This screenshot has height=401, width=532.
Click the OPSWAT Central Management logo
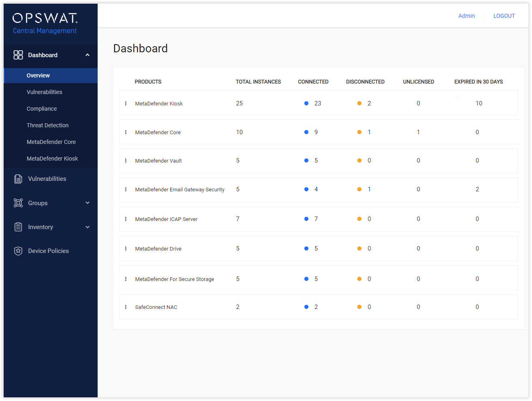pyautogui.click(x=45, y=24)
